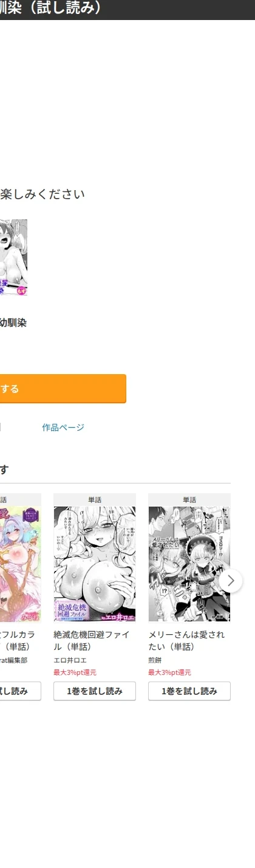Screen dimensions: 255x868
Task: Click the orange button ending in する
Action: [63, 389]
